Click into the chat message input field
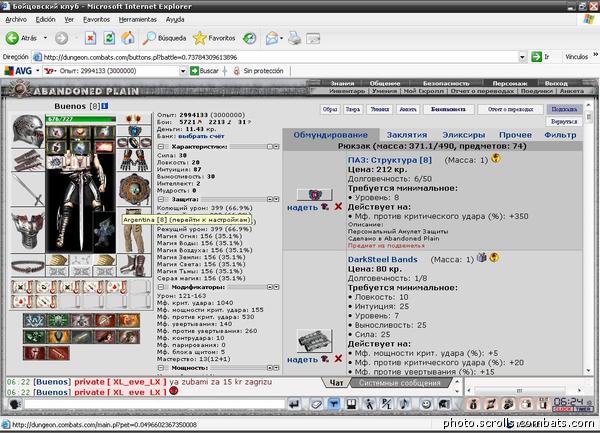Screen dimensions: 600x433 tap(155, 404)
